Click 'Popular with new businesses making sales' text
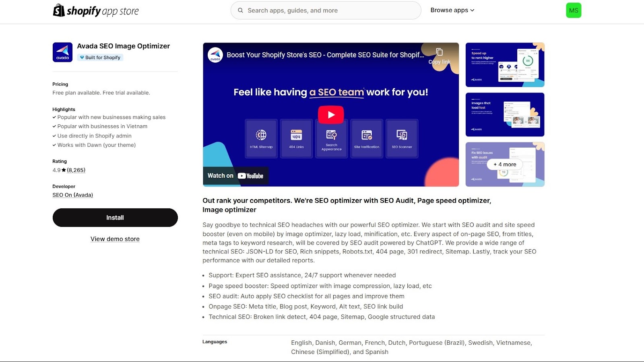Screen dimensions: 644x362 click(x=111, y=117)
